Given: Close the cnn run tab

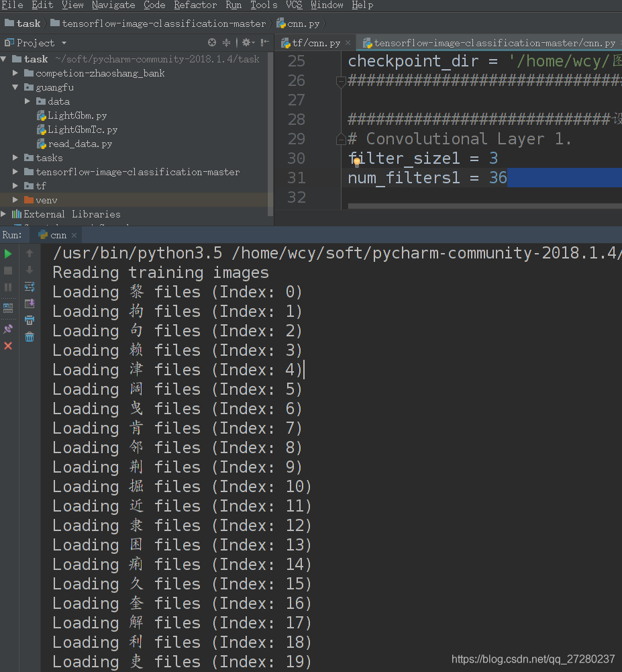Looking at the screenshot, I should [x=74, y=235].
